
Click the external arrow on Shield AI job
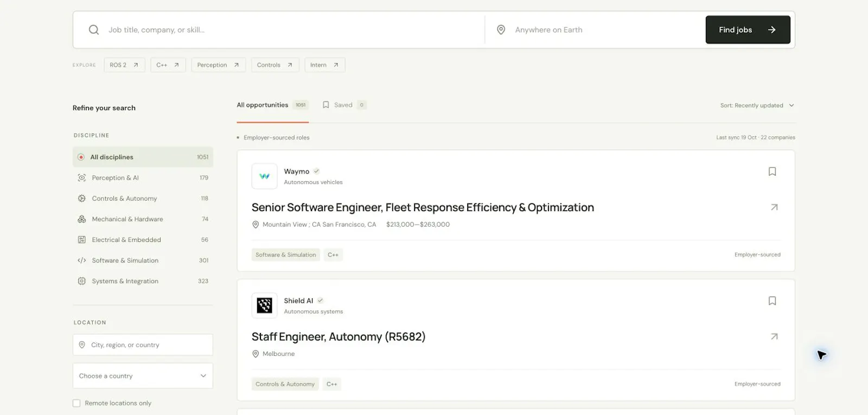774,336
